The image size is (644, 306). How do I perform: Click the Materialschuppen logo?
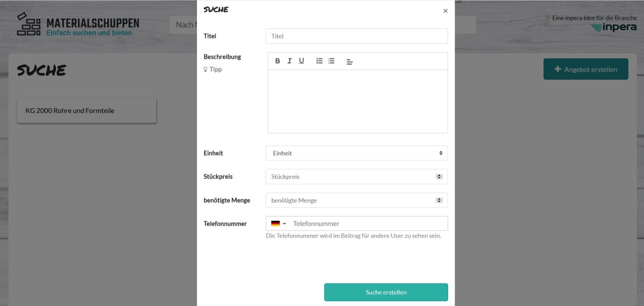[78, 24]
